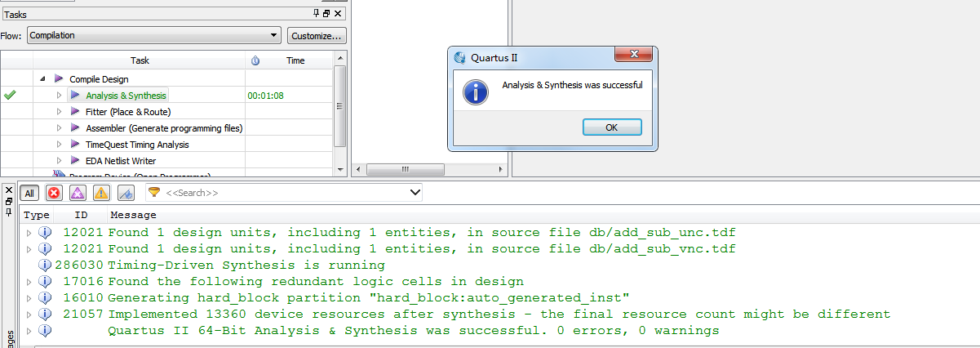This screenshot has height=348, width=980.
Task: Click the Compile Design play icon
Action: point(59,79)
